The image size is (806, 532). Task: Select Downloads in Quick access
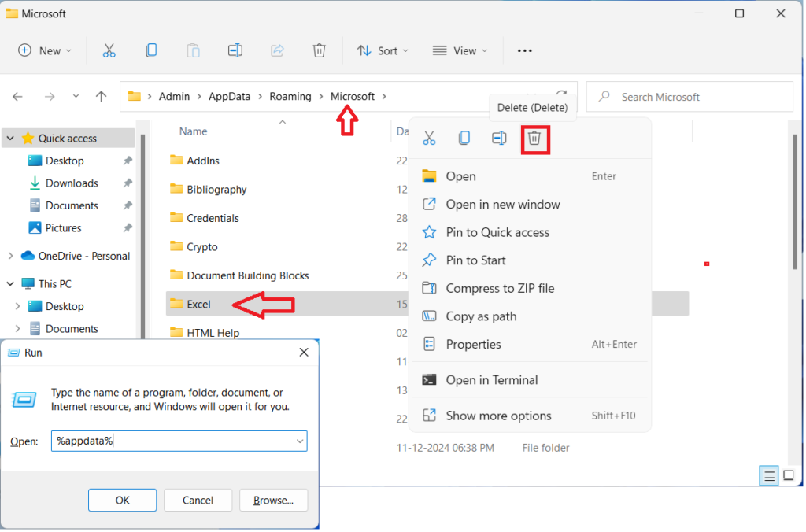click(72, 183)
